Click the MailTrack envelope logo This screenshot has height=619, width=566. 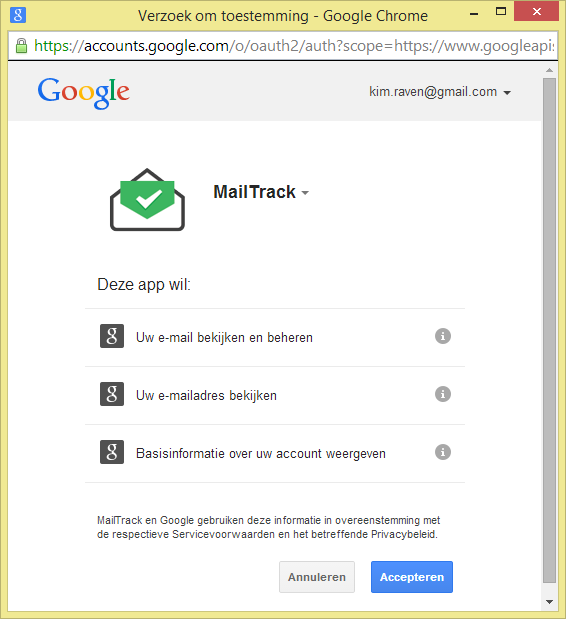(x=147, y=200)
